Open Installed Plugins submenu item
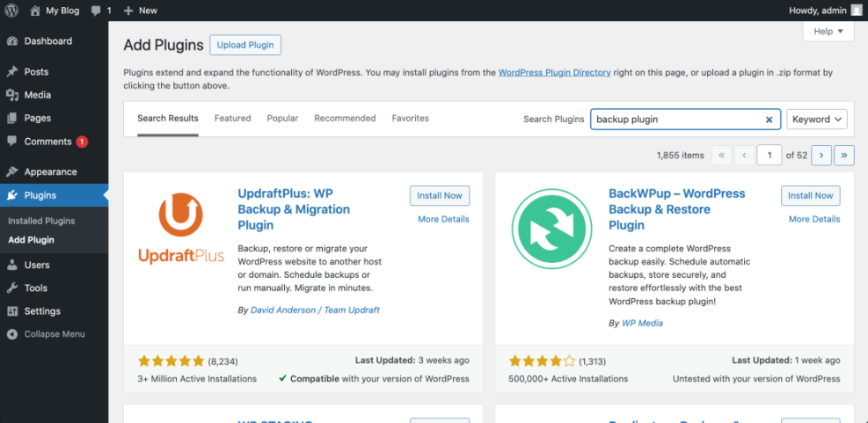 click(41, 221)
